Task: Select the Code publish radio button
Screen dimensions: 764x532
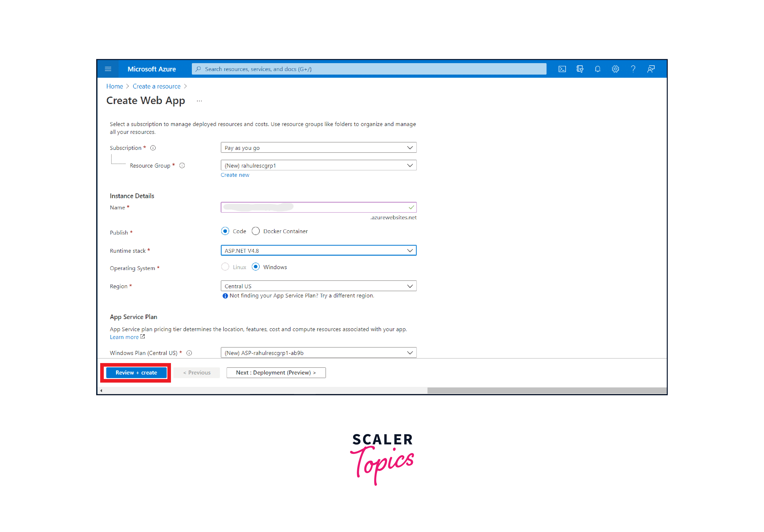Action: [x=225, y=231]
